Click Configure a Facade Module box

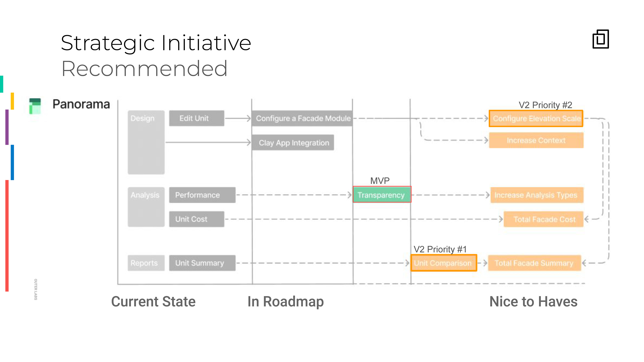pos(302,118)
